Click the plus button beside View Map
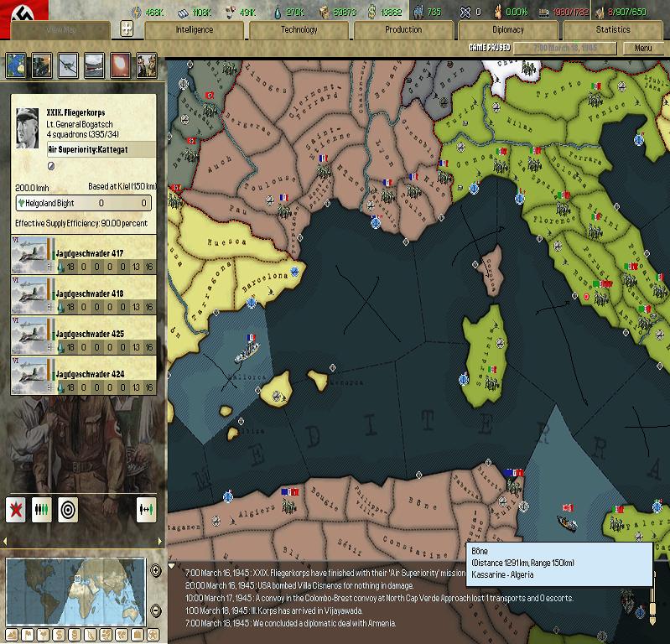The image size is (670, 644). click(x=127, y=29)
